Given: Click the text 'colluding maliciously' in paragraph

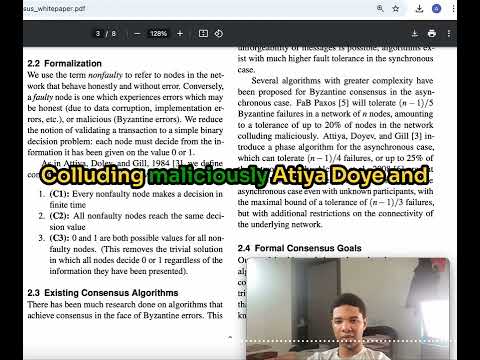Looking at the screenshot, I should [277, 136].
